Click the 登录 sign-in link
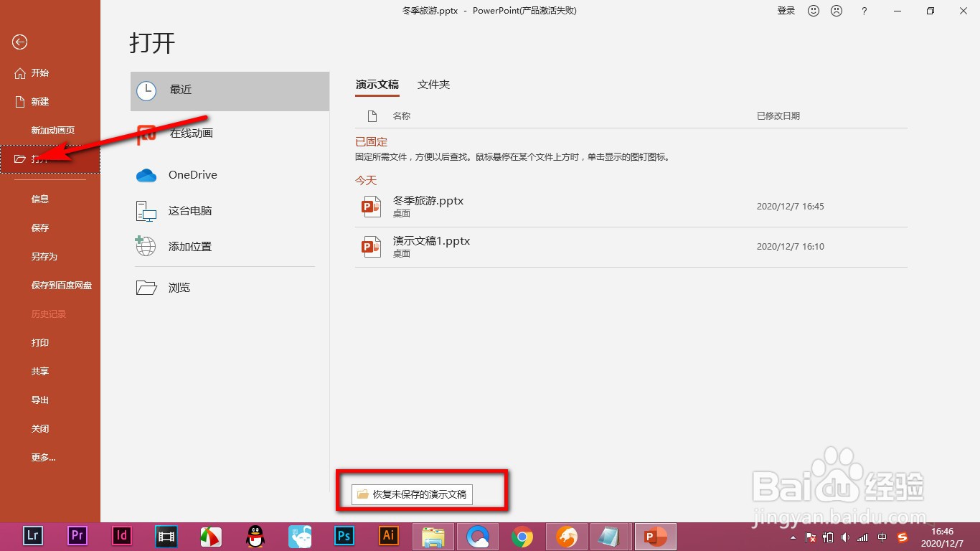This screenshot has height=551, width=980. [786, 11]
